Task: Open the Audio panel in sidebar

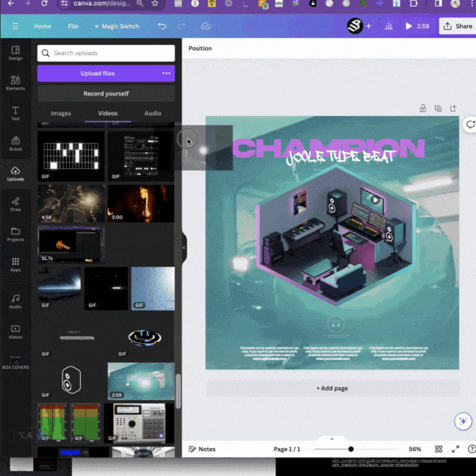Action: click(15, 301)
